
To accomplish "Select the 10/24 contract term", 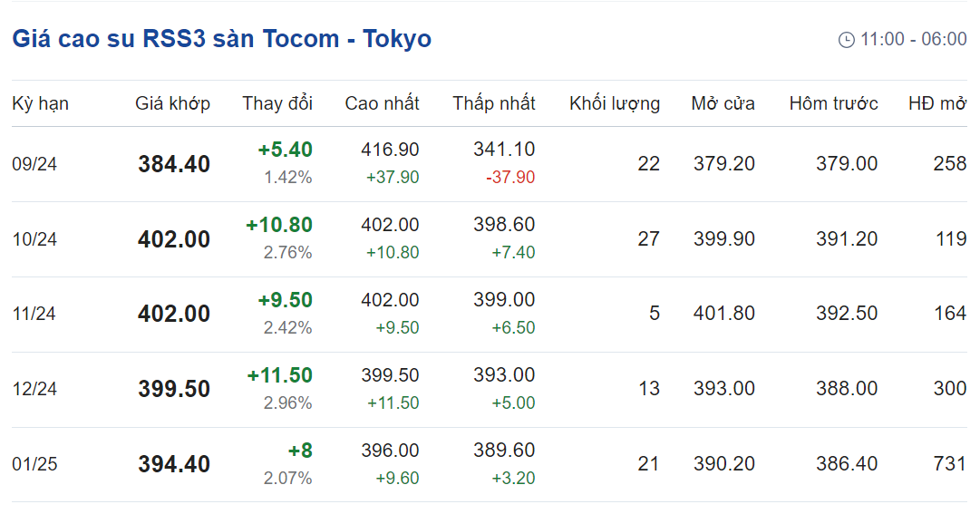I will pyautogui.click(x=34, y=239).
